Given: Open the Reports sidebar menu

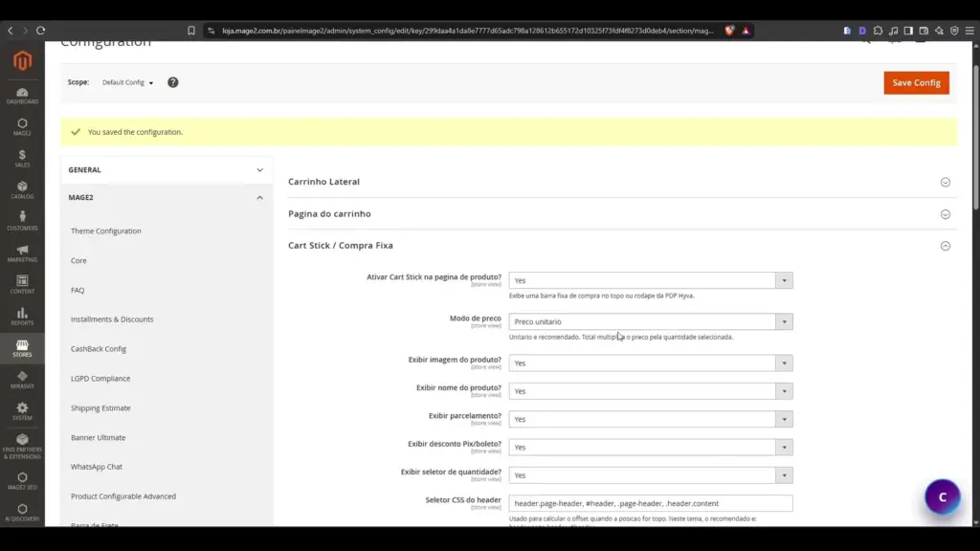Looking at the screenshot, I should click(23, 316).
